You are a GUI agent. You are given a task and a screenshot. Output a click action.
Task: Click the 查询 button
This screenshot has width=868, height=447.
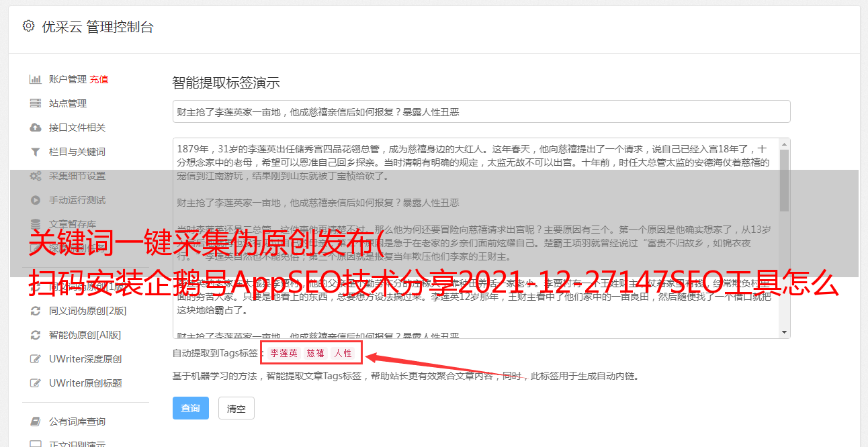(x=191, y=408)
